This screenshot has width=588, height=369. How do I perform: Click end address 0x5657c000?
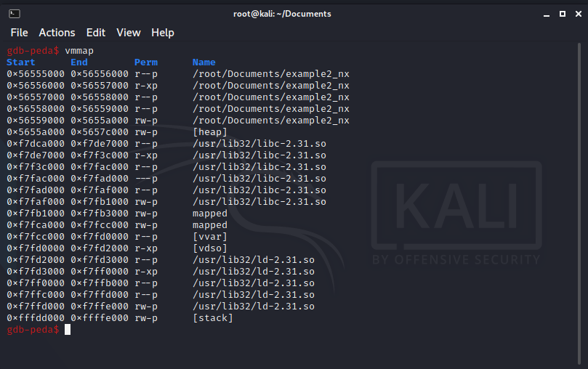coord(100,132)
